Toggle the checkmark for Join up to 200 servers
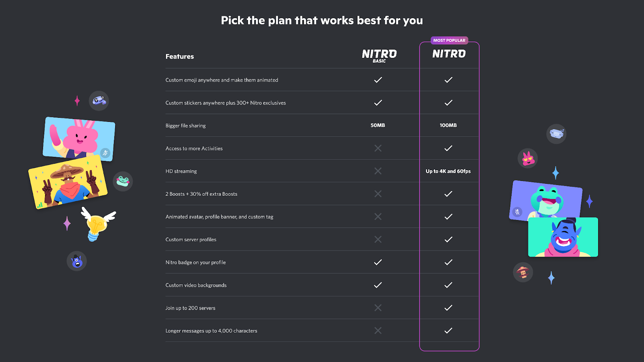Image resolution: width=644 pixels, height=362 pixels. [x=448, y=308]
